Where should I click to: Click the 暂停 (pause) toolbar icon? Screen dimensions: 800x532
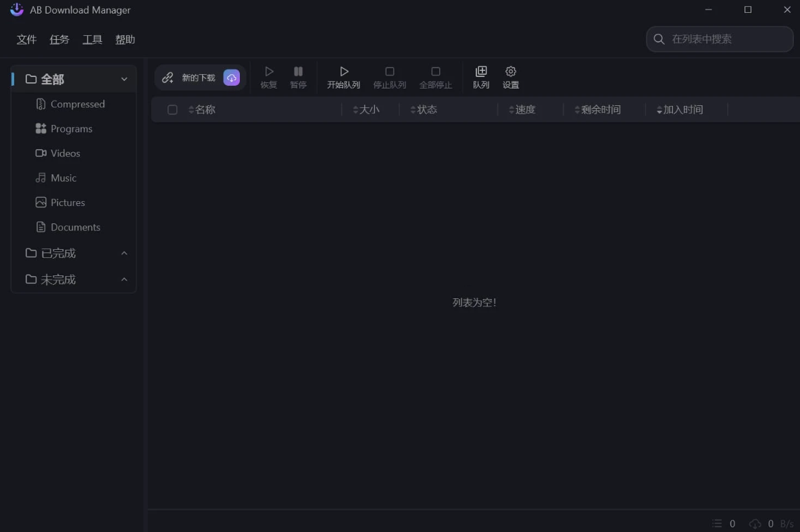click(x=298, y=76)
